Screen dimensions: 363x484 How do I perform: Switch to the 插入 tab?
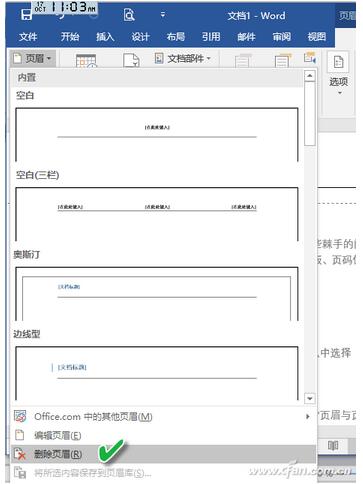[x=105, y=37]
